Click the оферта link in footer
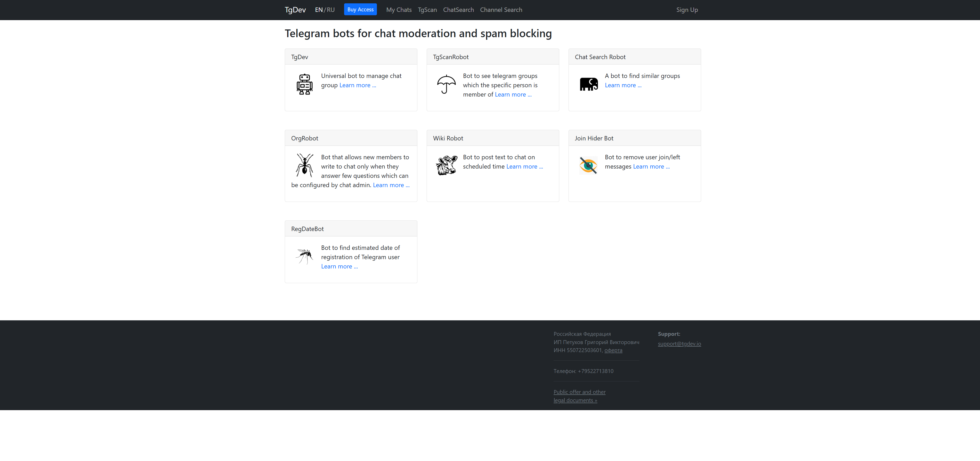This screenshot has width=980, height=461. (613, 350)
